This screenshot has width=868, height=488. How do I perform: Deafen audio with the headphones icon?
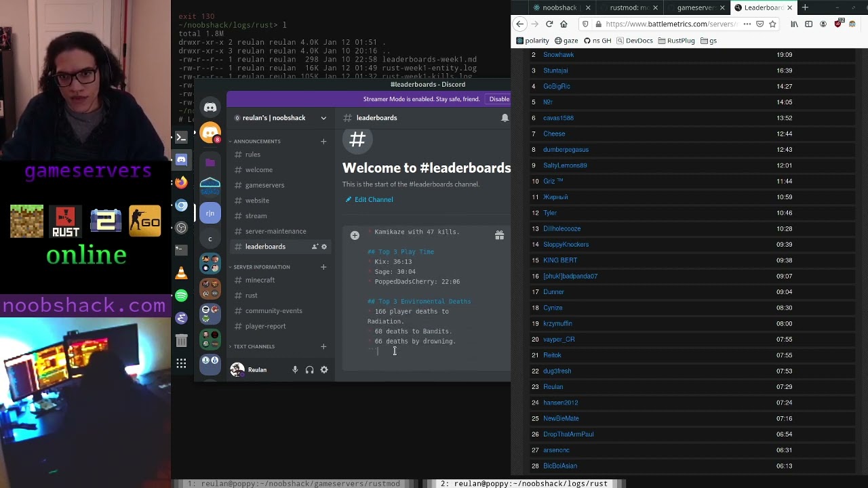pos(309,370)
